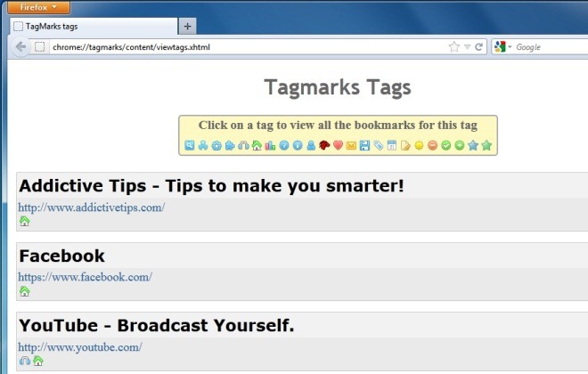Click home tag under YouTube bookmark
The image size is (588, 374).
pos(38,361)
